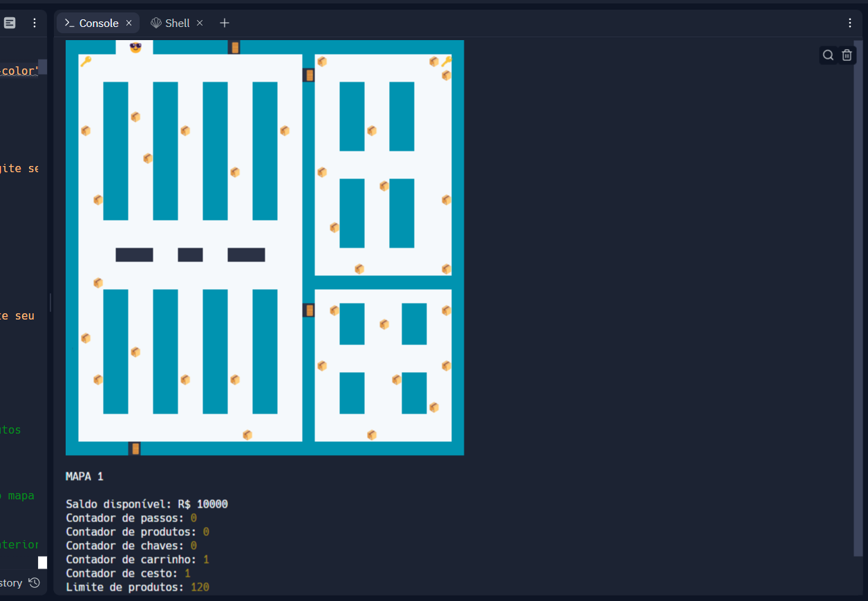Click the terminal prompt icon on the Console tab
The width and height of the screenshot is (868, 601).
[71, 23]
